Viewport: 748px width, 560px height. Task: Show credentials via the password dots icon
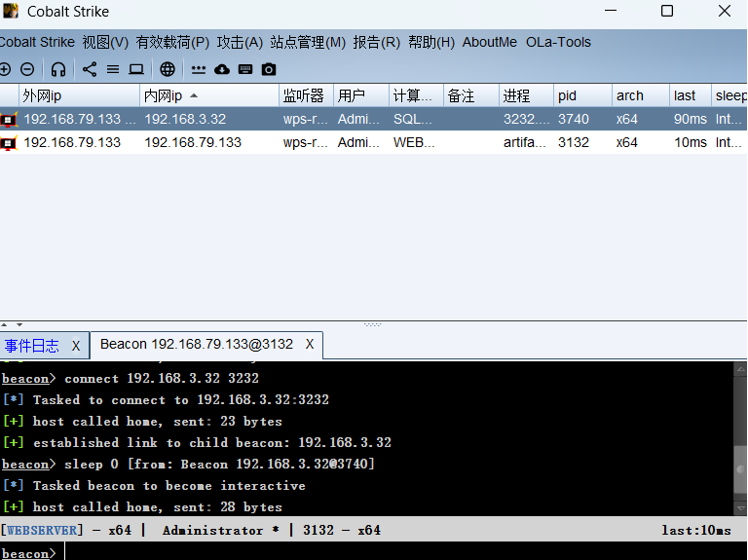(x=199, y=70)
